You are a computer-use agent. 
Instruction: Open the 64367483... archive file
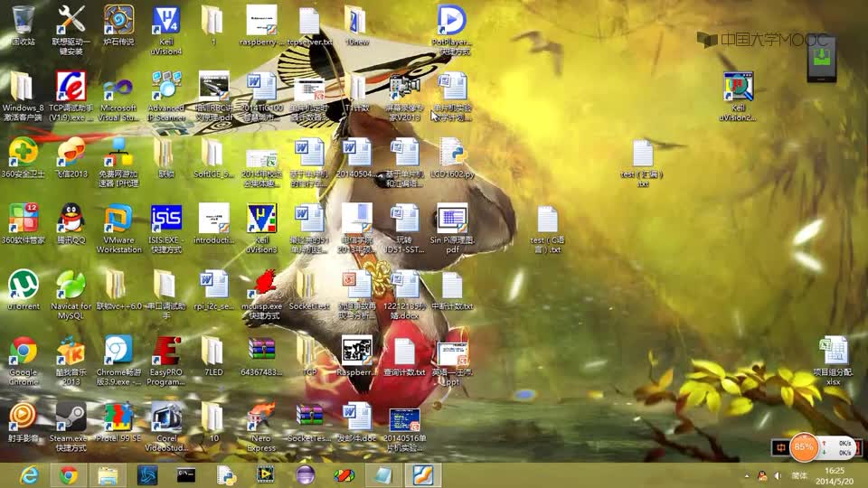tap(261, 356)
